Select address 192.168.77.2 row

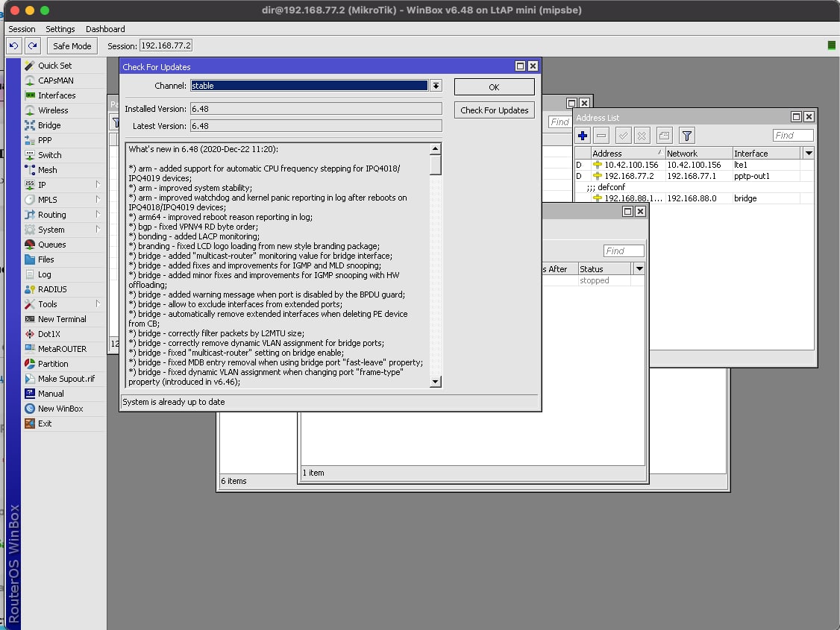695,176
